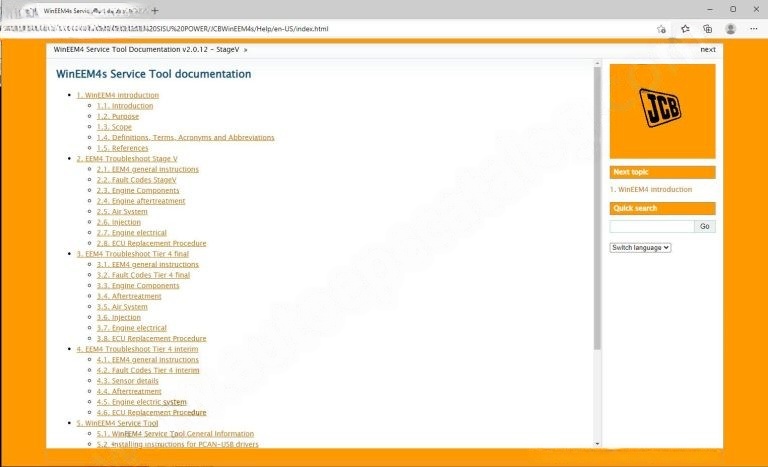Click the Go search button
The width and height of the screenshot is (768, 467).
(705, 226)
